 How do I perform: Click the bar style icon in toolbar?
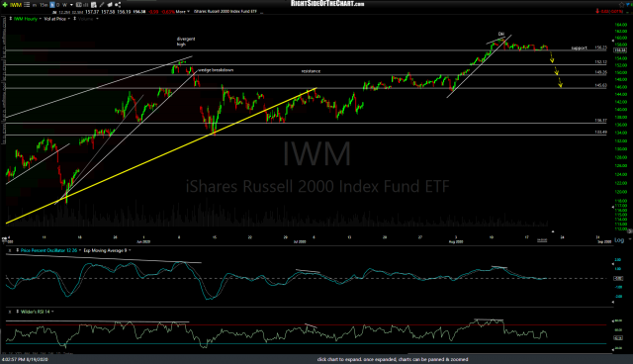86,5
